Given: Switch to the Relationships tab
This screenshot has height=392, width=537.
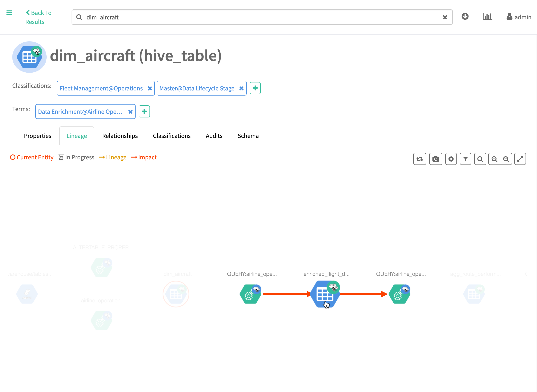Looking at the screenshot, I should tap(120, 136).
